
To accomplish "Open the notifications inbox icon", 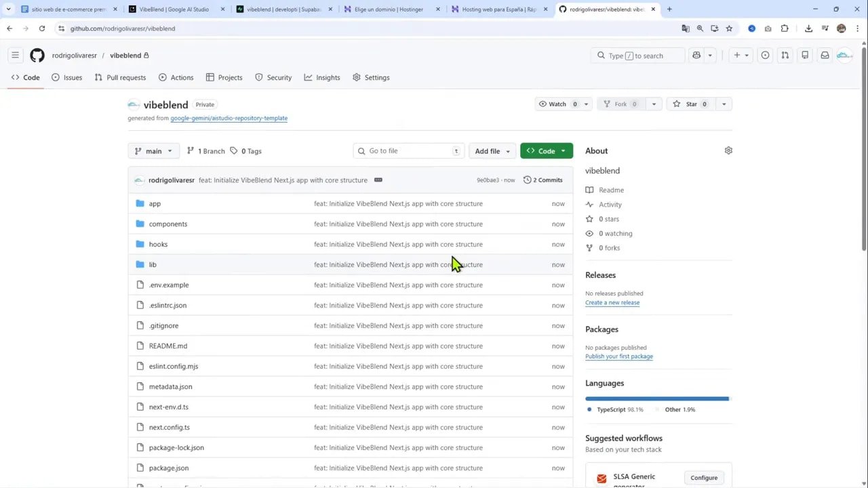I will [825, 56].
